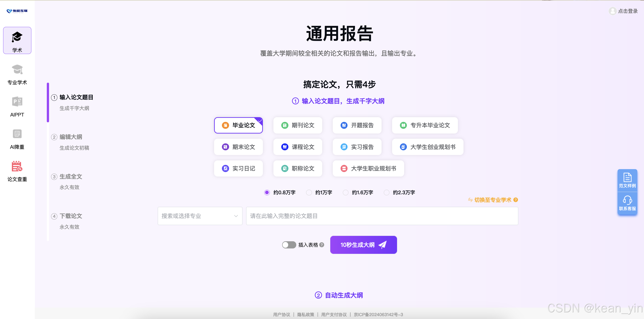
Task: Select the 期末论文 report type
Action: coord(238,147)
